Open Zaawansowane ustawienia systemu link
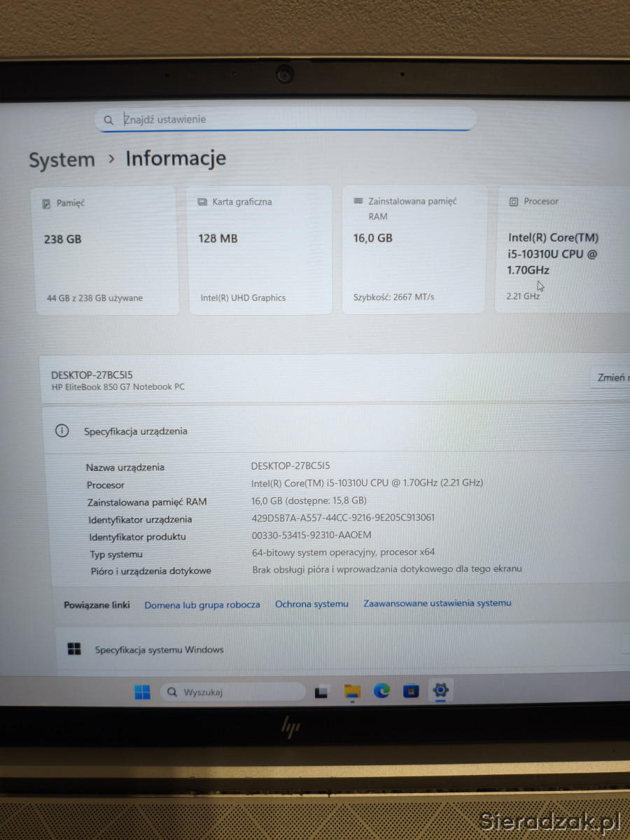630x840 pixels. 437,603
